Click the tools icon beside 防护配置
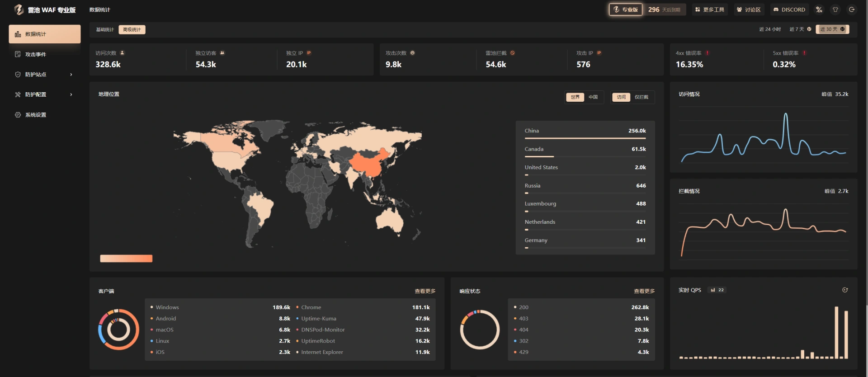Image resolution: width=868 pixels, height=377 pixels. [18, 94]
